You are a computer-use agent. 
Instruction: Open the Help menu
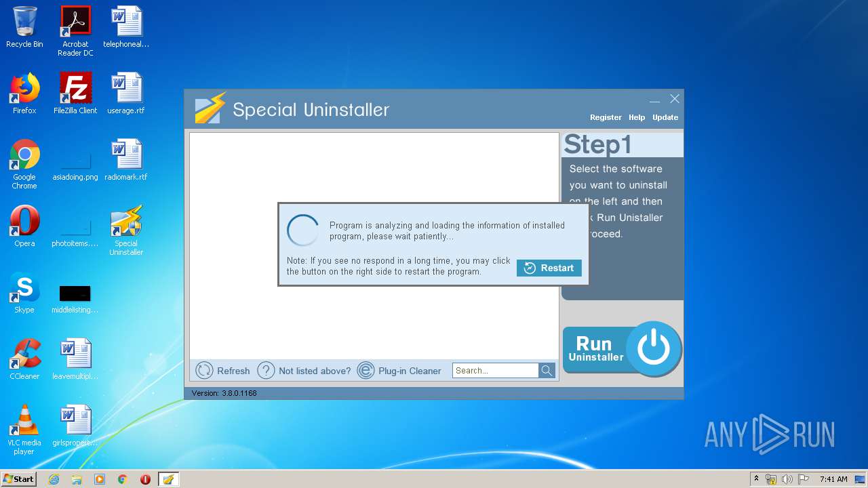pyautogui.click(x=637, y=117)
